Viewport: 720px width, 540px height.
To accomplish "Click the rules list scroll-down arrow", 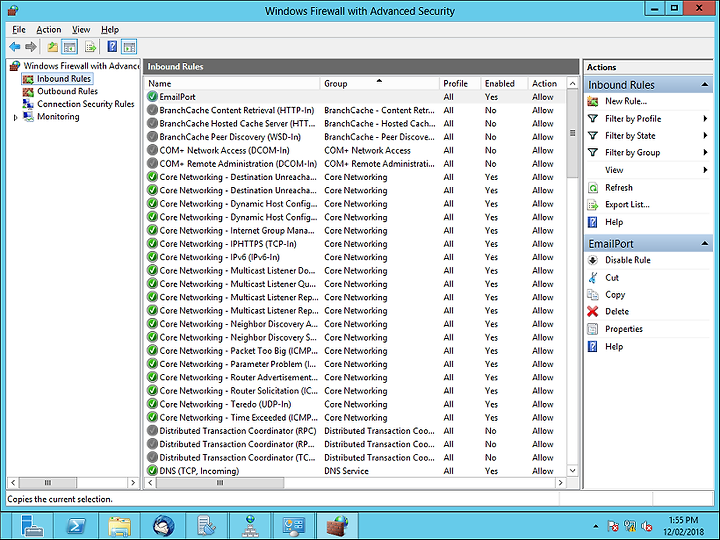I will 572,471.
